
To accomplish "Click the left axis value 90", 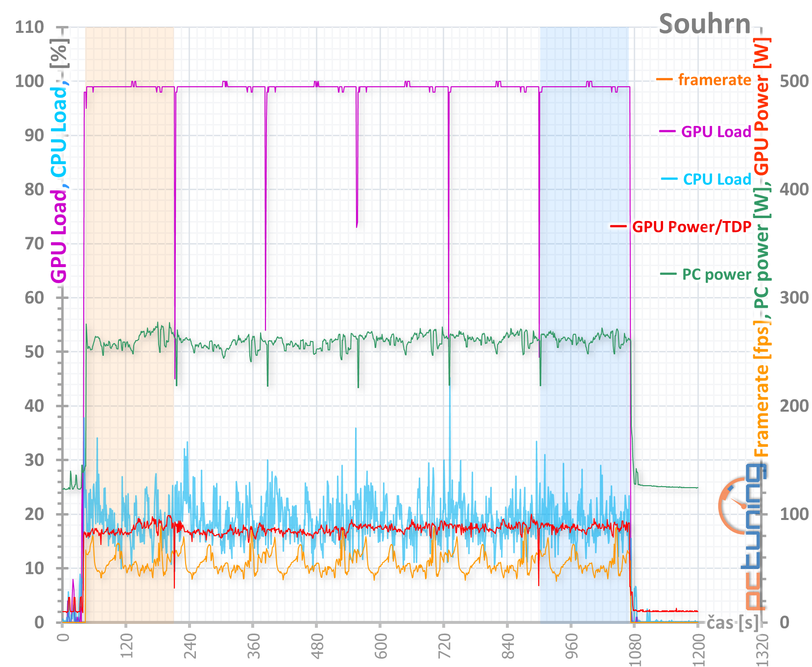I will coord(34,135).
